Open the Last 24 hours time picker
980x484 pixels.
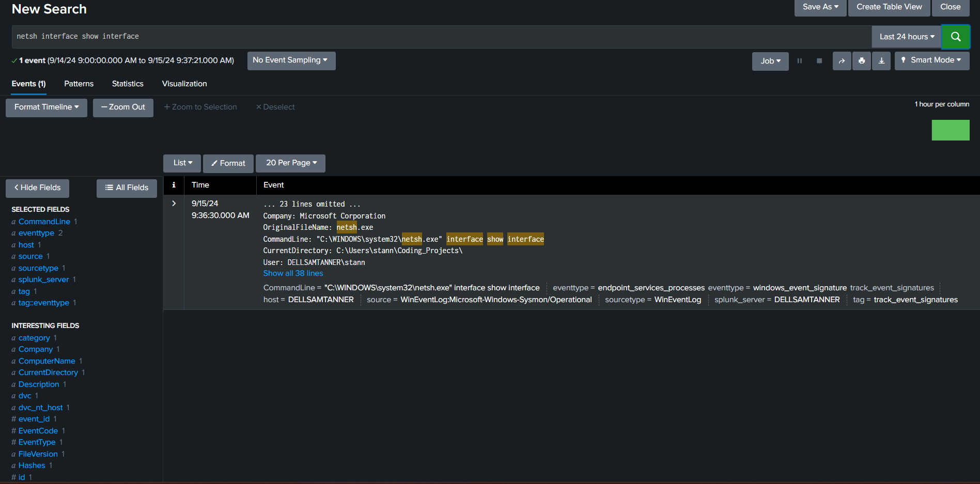point(907,37)
